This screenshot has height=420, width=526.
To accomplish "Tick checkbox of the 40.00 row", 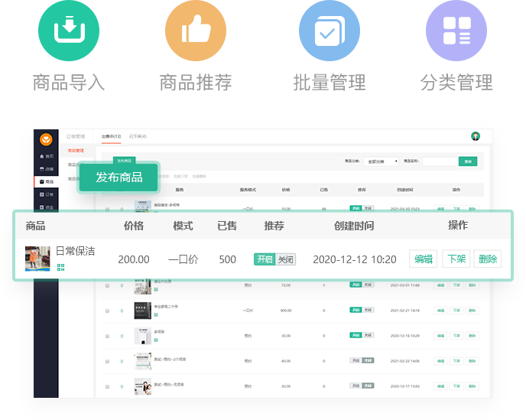I will (107, 362).
